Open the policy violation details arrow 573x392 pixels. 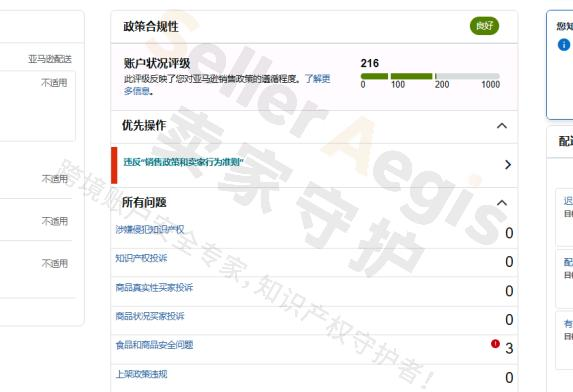(x=508, y=165)
